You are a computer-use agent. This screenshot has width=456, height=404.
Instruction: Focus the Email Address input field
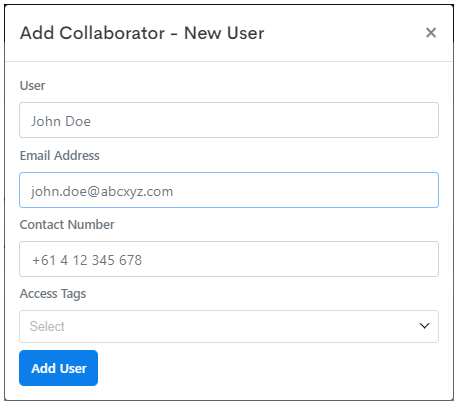pyautogui.click(x=229, y=190)
